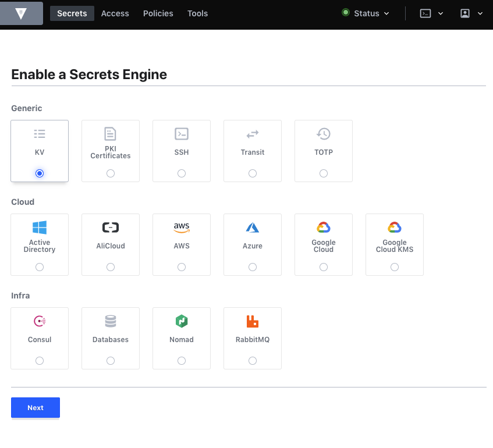This screenshot has height=448, width=493.
Task: Click the Transit label text
Action: click(x=253, y=152)
